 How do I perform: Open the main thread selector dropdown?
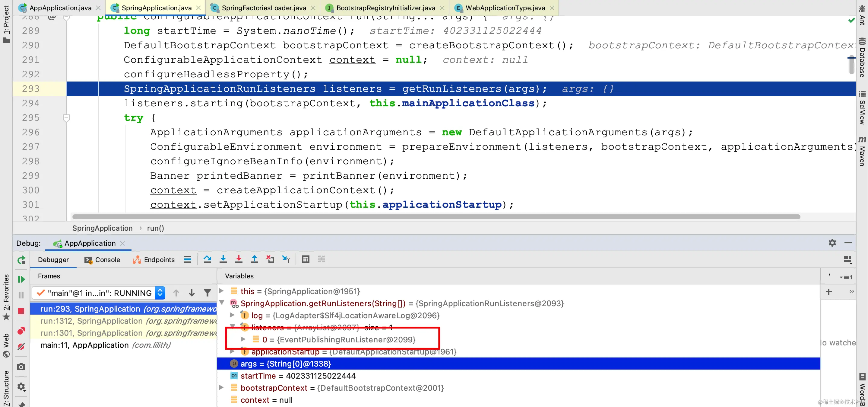160,293
